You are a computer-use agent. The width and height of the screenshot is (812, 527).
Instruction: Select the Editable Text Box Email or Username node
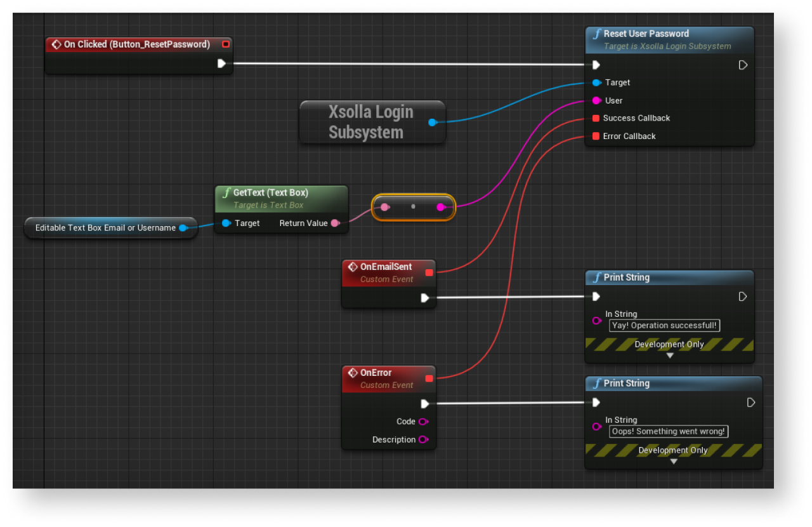[105, 228]
